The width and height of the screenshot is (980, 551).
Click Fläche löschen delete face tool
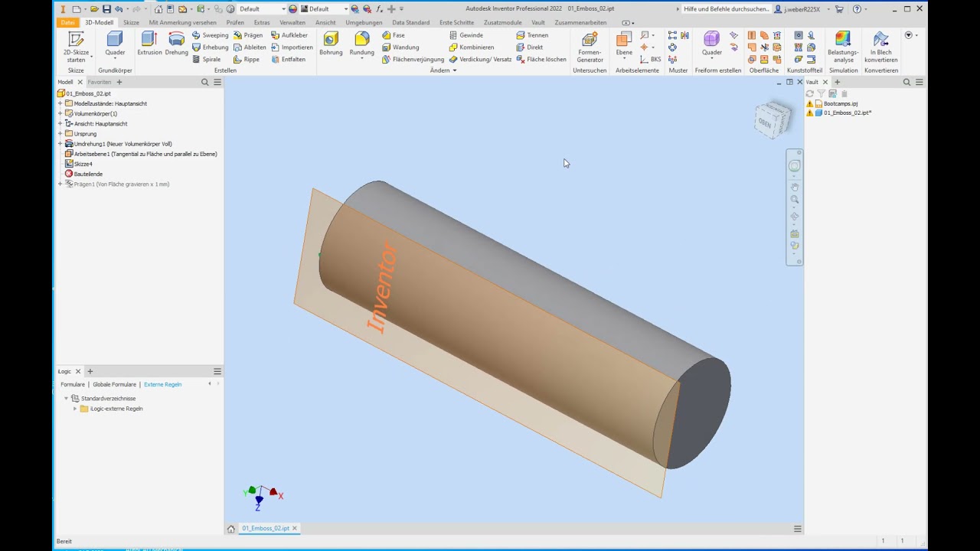[541, 59]
